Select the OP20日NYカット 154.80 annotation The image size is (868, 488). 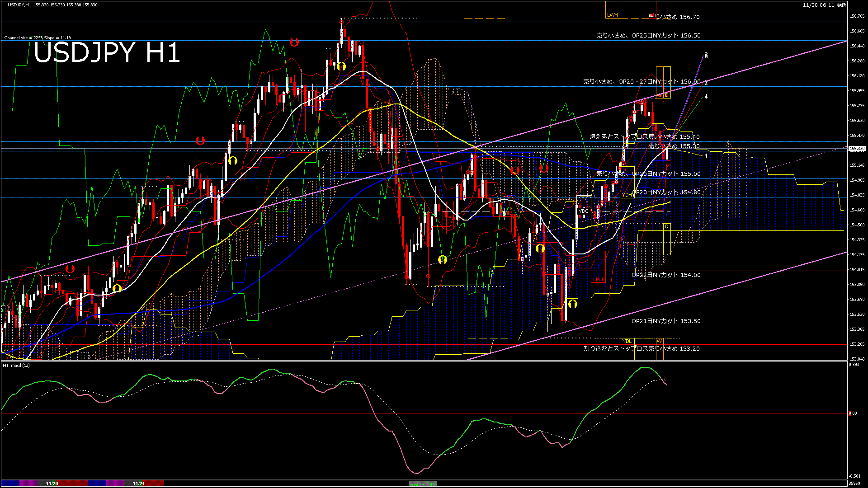(x=666, y=192)
